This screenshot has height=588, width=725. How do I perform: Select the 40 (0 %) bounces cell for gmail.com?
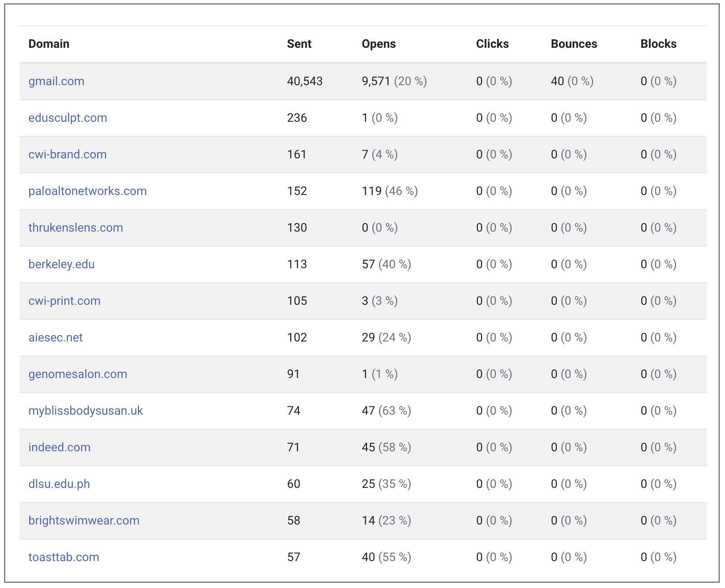[572, 81]
